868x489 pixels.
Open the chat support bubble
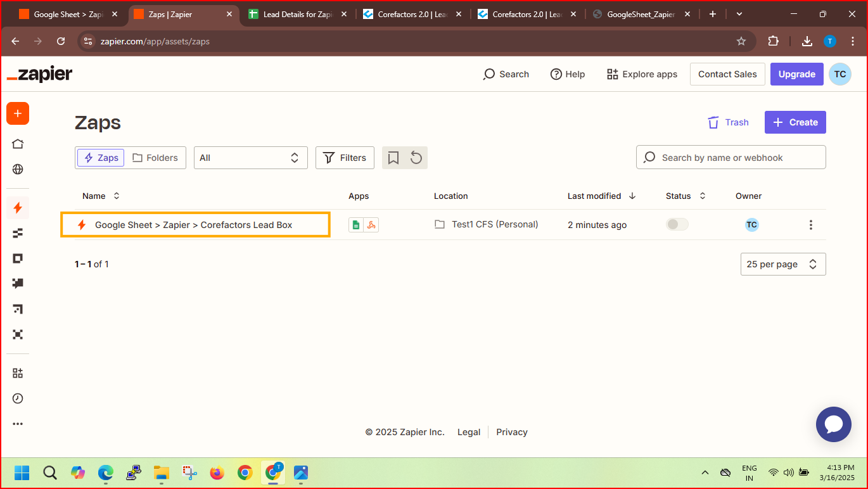click(834, 424)
